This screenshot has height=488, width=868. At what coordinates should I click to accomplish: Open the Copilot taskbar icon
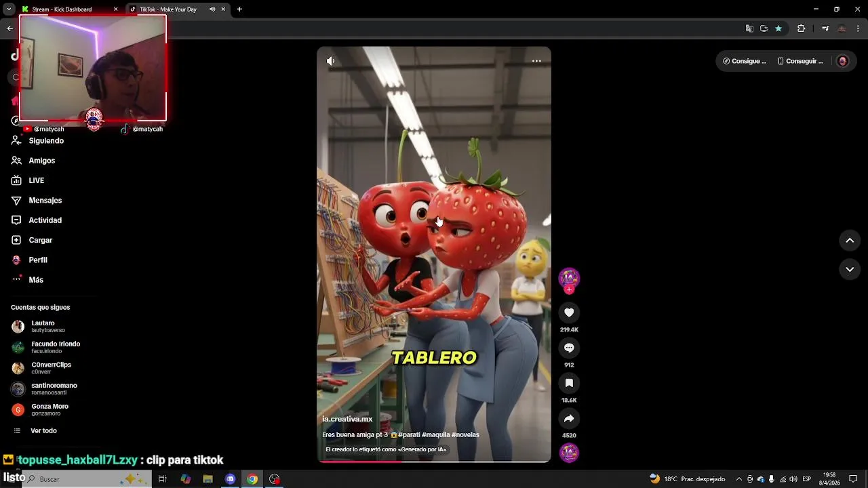[185, 479]
